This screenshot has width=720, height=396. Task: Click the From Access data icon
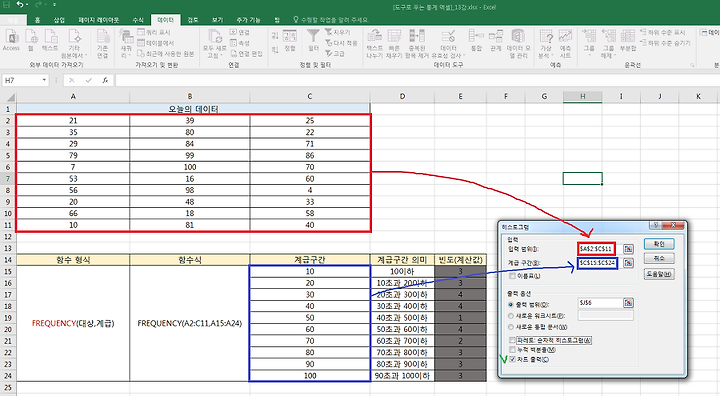click(x=11, y=40)
